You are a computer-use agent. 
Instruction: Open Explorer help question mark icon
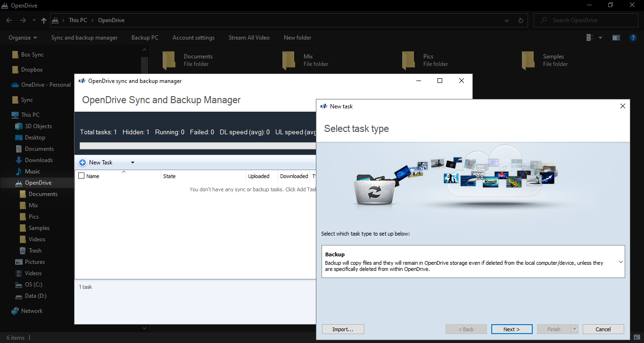(x=633, y=38)
